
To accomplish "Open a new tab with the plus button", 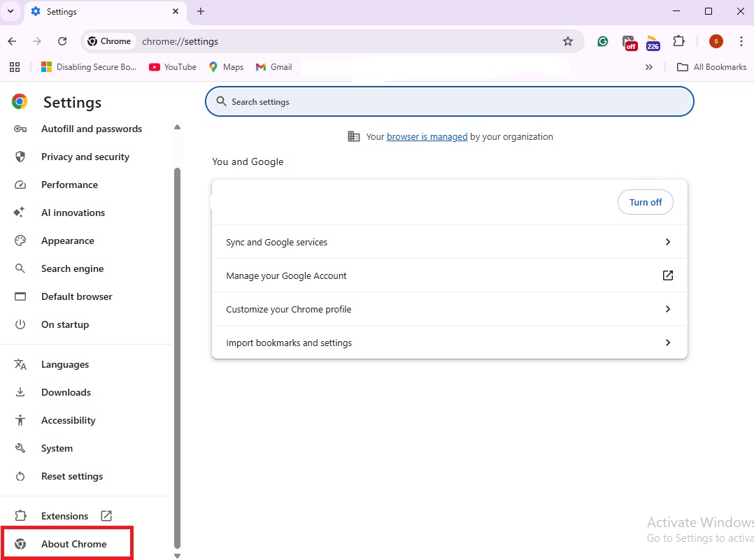I will click(x=201, y=11).
